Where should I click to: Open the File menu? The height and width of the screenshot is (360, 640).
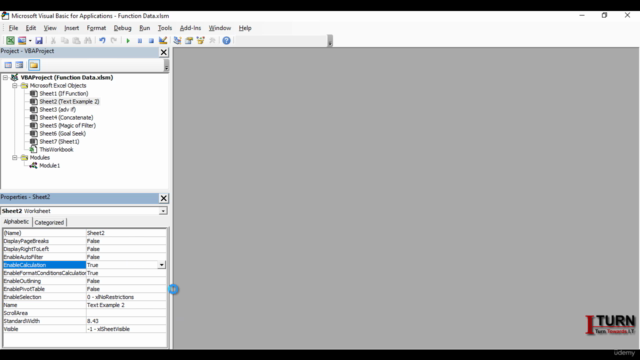[13, 28]
